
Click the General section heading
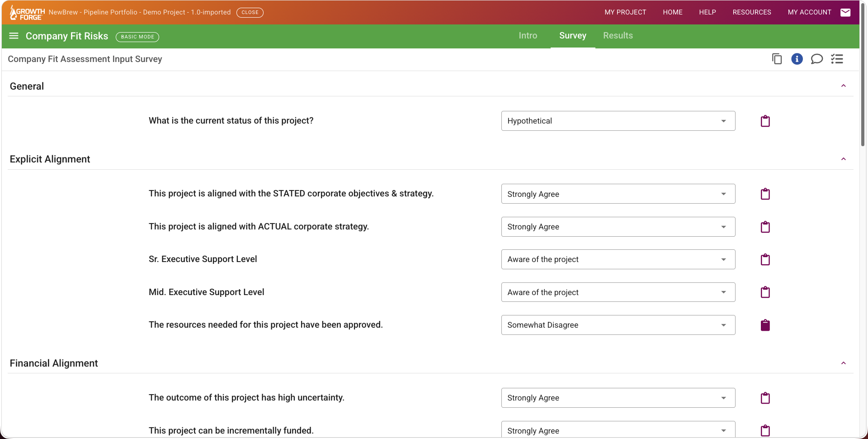[27, 86]
